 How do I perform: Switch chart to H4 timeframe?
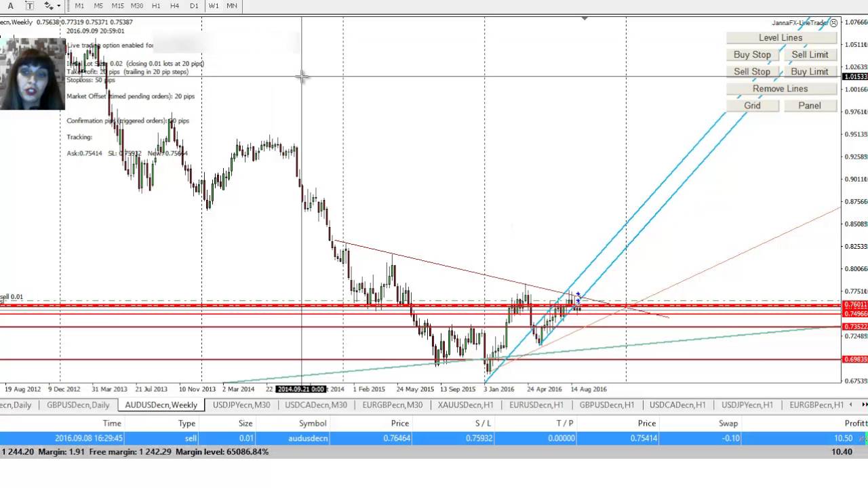point(175,5)
